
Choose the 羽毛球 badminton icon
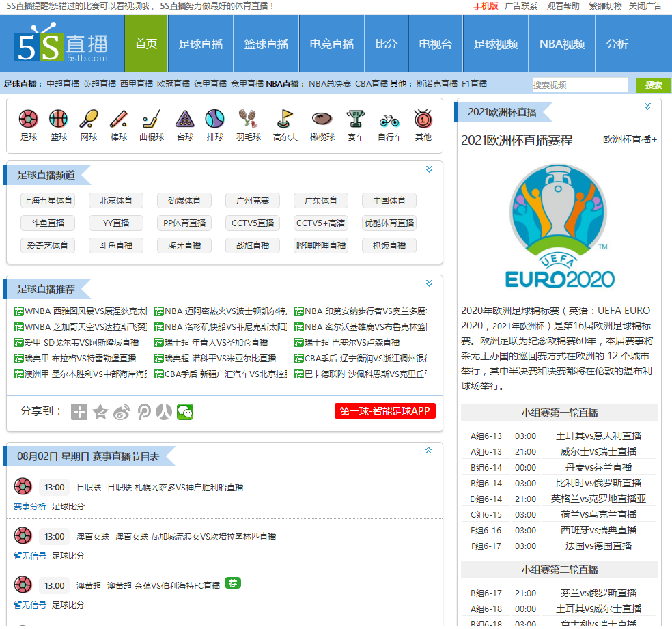tap(248, 119)
